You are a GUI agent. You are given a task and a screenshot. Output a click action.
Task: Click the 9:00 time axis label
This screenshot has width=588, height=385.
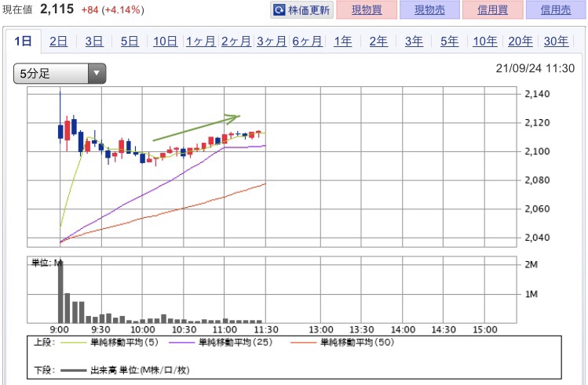coord(59,329)
